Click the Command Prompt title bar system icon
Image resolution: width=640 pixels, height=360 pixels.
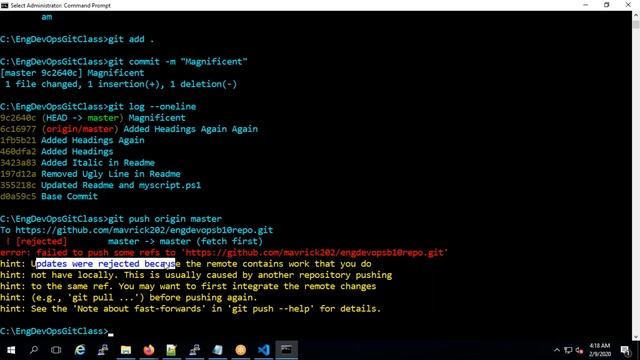4,5
